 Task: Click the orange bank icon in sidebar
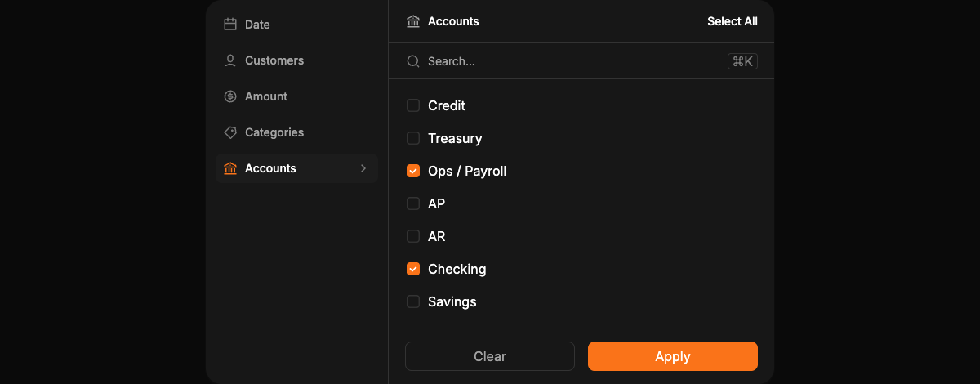tap(230, 168)
